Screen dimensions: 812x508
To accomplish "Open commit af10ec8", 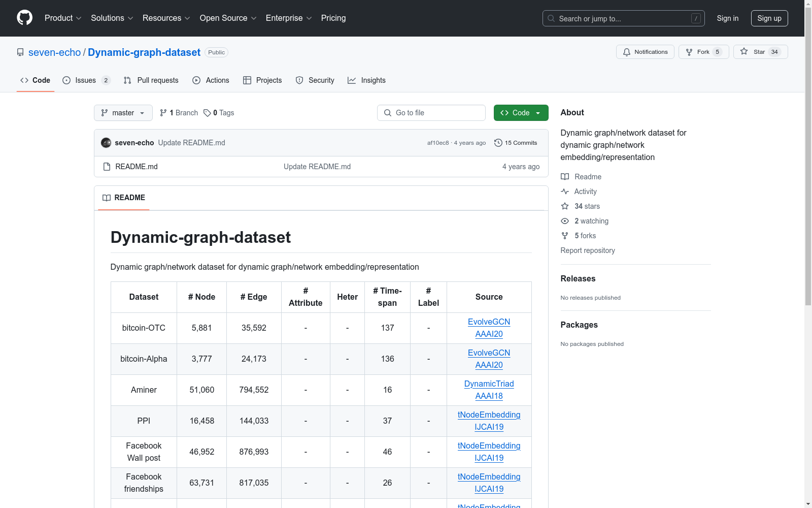I will pyautogui.click(x=438, y=143).
